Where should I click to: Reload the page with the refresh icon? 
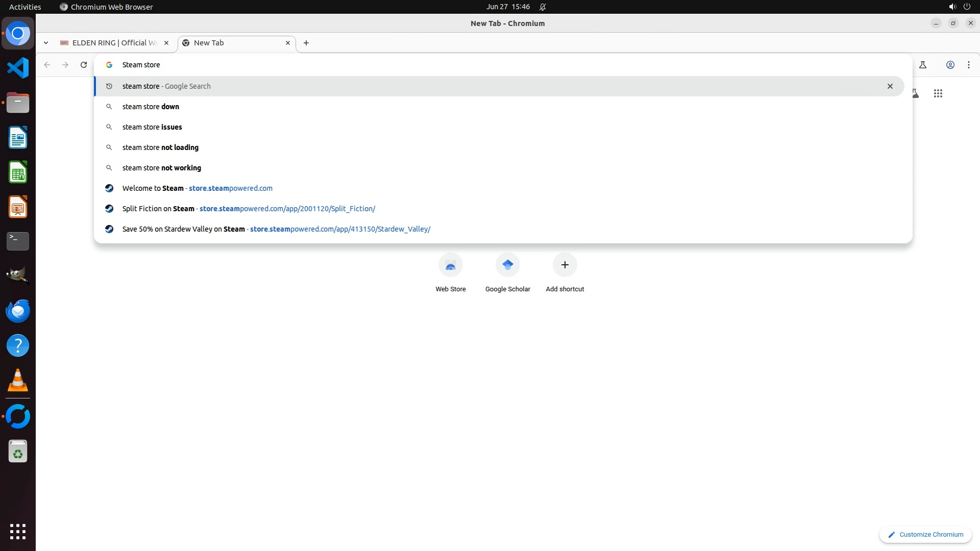[x=84, y=65]
